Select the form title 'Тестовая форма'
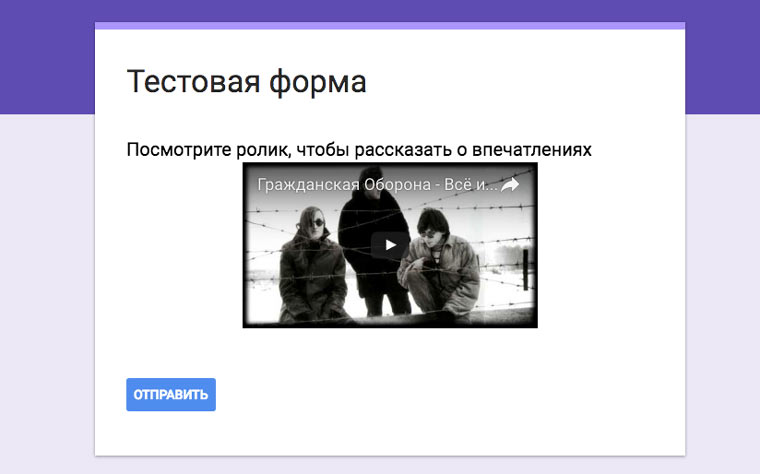The width and height of the screenshot is (760, 474). click(x=246, y=81)
